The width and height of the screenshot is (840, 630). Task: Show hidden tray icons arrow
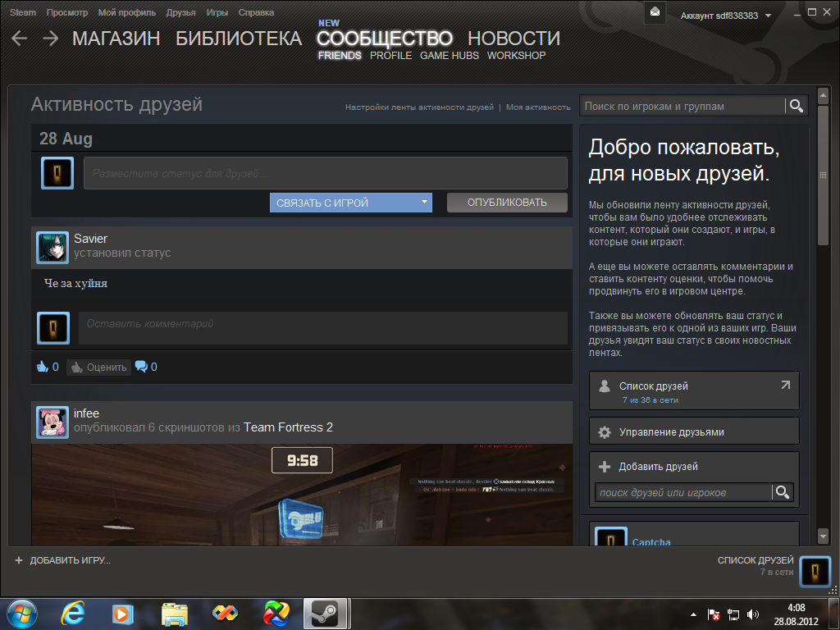694,614
